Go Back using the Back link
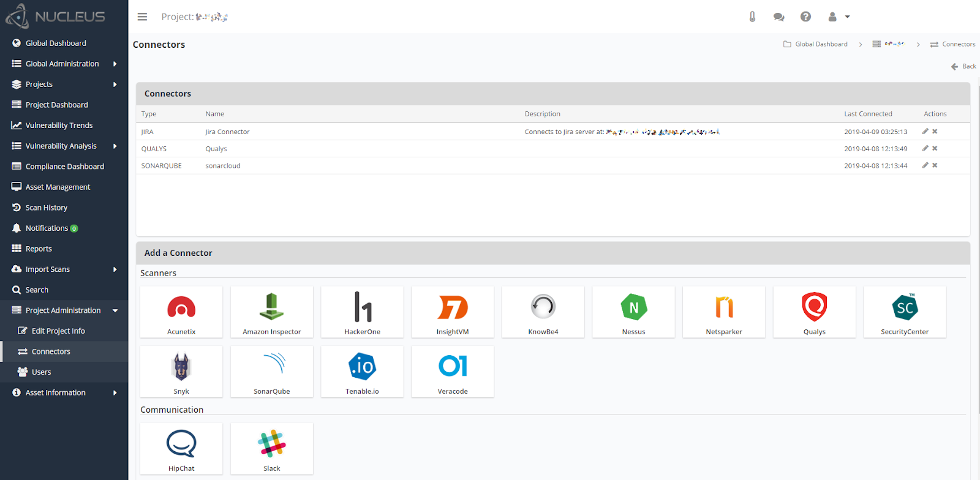This screenshot has width=980, height=480. [x=963, y=66]
